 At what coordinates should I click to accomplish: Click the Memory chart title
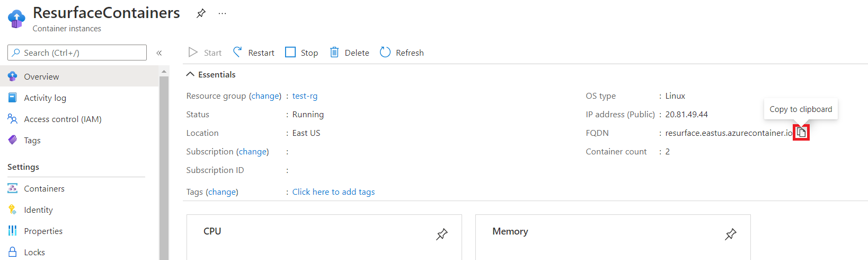coord(510,231)
